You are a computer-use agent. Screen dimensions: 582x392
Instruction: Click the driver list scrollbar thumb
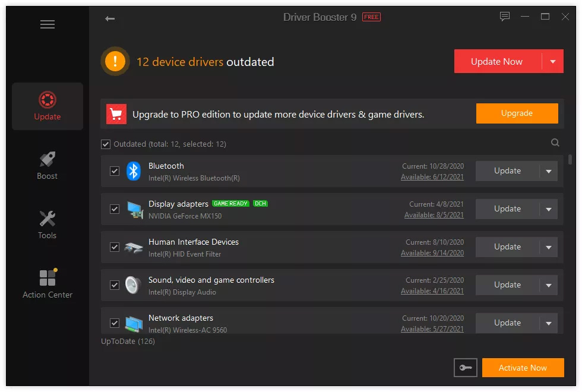[x=570, y=160]
